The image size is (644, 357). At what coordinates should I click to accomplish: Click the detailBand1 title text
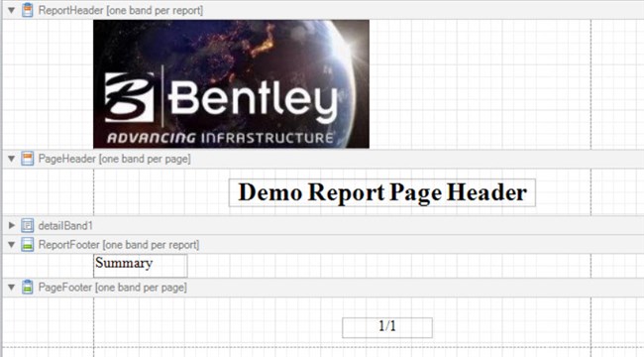pos(65,226)
